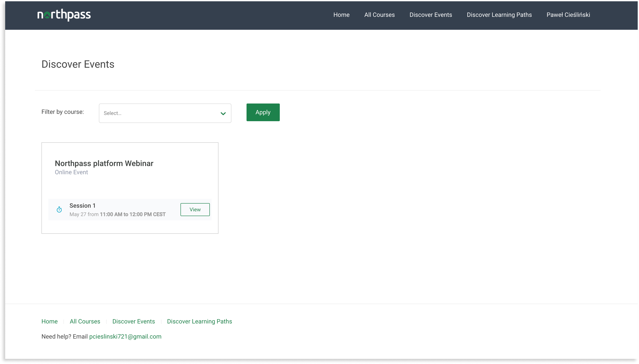639x364 pixels.
Task: Email pcieslinski721@gmail.com support link
Action: click(x=125, y=336)
